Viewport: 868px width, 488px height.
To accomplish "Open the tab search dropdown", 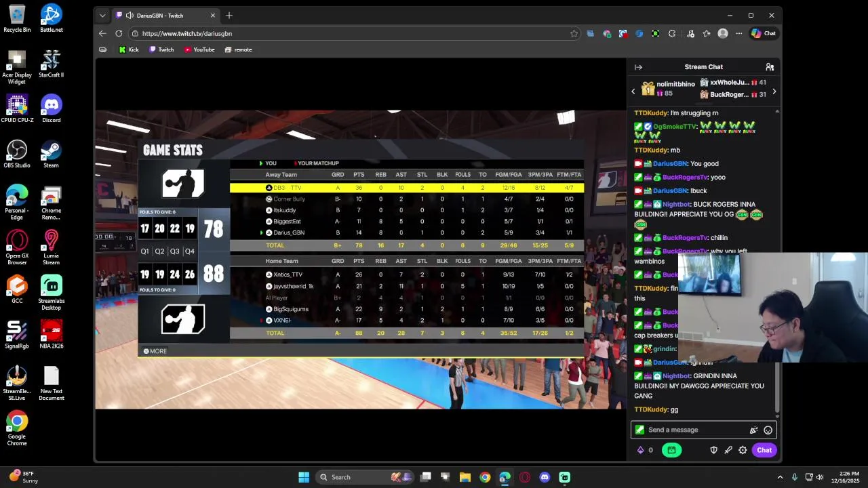I will (x=102, y=15).
